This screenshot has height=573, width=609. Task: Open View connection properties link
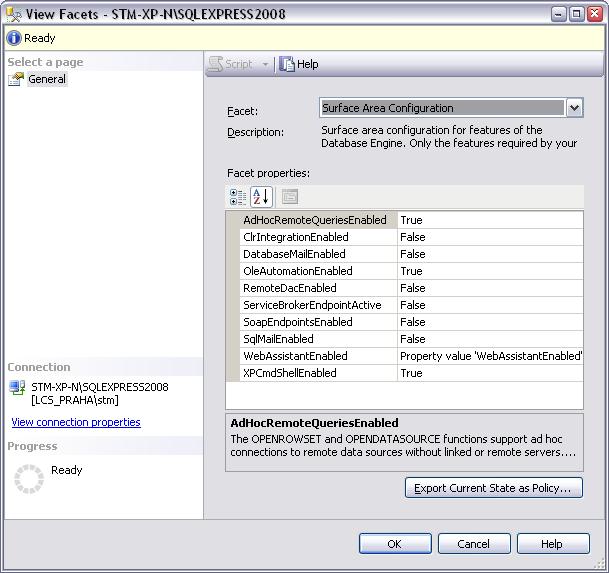click(76, 422)
